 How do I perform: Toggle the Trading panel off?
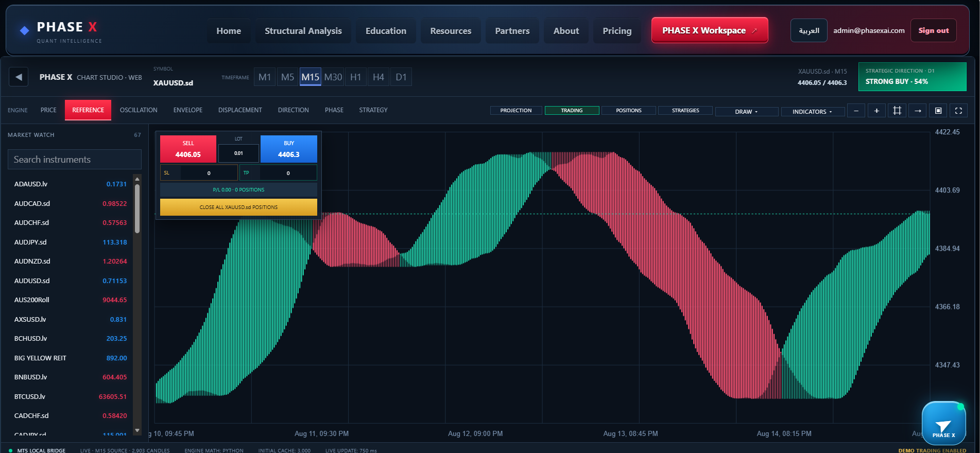tap(572, 111)
